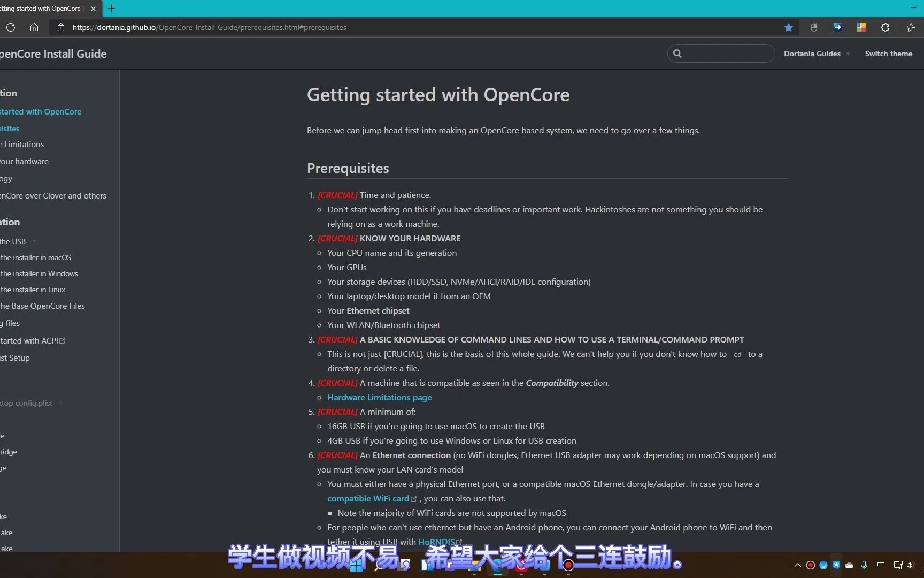Screen dimensions: 924x578
Task: Expand the 'top config.plist' sidebar arrow
Action: click(x=60, y=403)
